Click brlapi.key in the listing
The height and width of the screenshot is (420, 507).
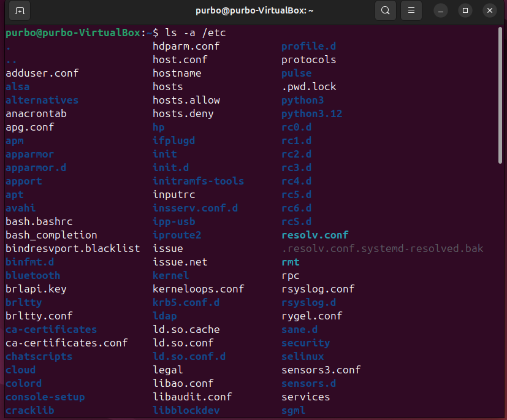pos(36,289)
